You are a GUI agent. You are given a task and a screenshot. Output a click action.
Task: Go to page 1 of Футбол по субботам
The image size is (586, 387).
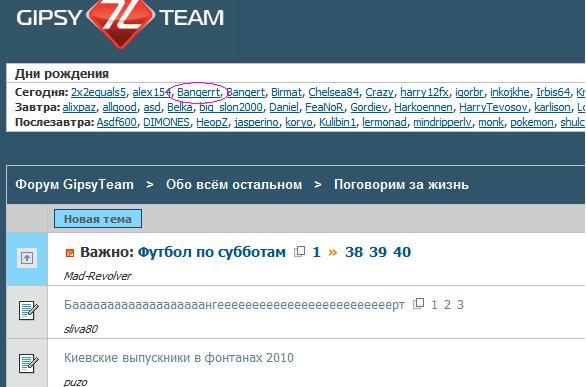(x=316, y=252)
